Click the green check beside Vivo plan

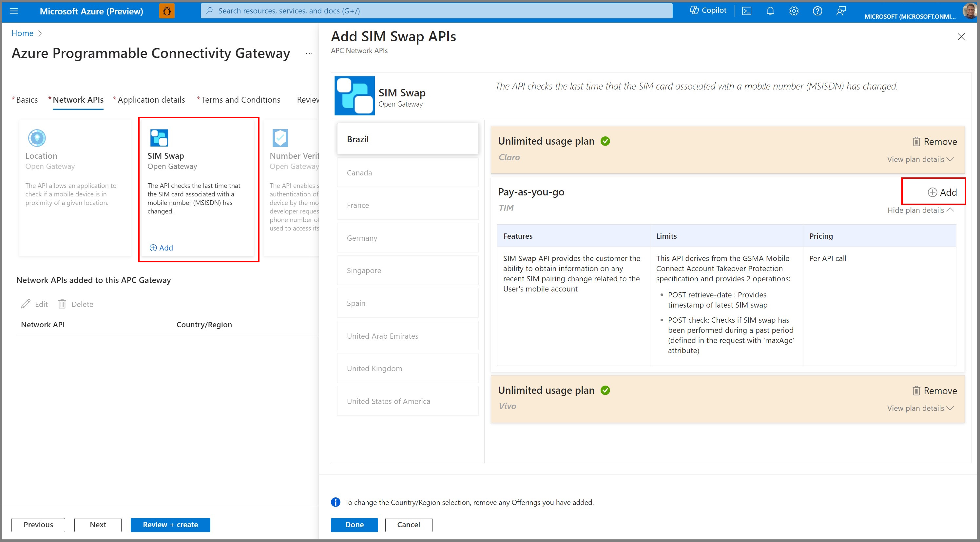tap(605, 390)
